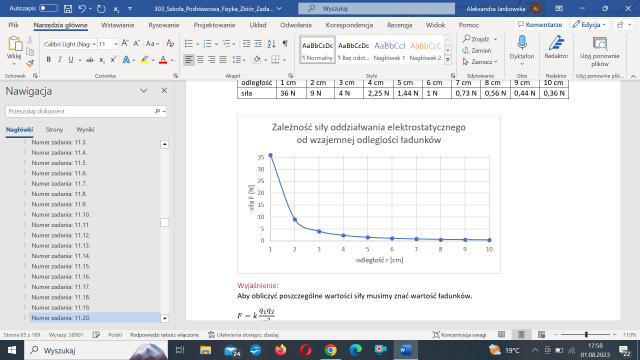Open the Wstawianie ribbon tab

(118, 25)
